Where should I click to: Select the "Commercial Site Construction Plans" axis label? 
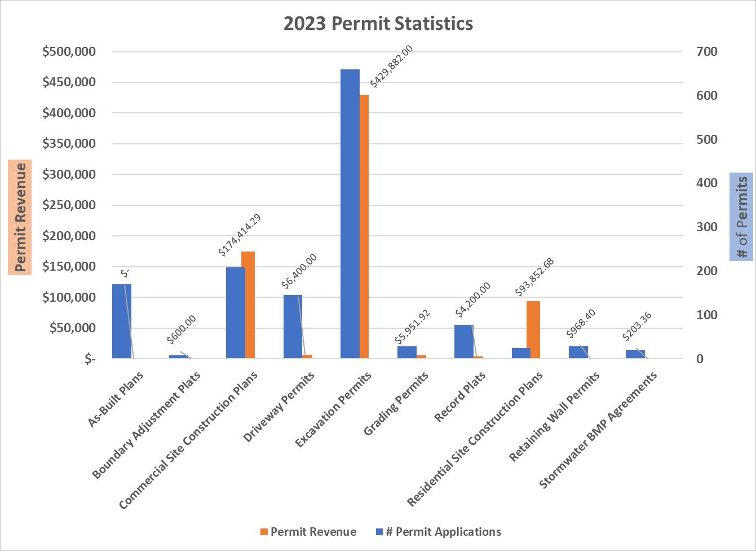pos(188,440)
